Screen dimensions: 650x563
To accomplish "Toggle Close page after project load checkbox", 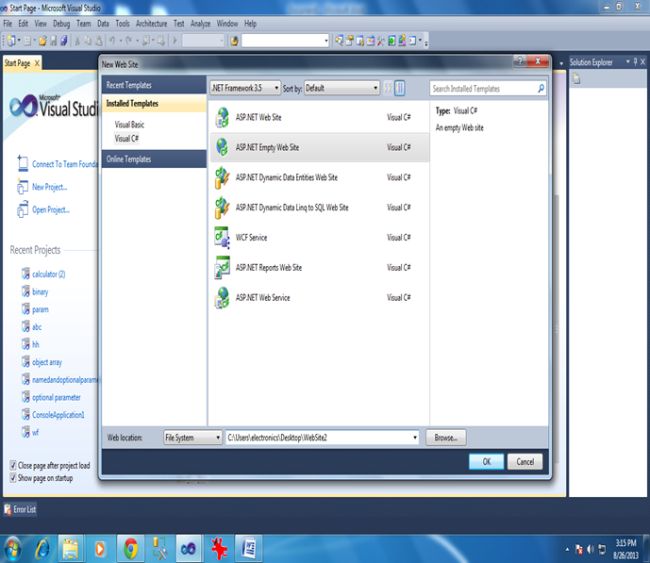I will coord(13,465).
